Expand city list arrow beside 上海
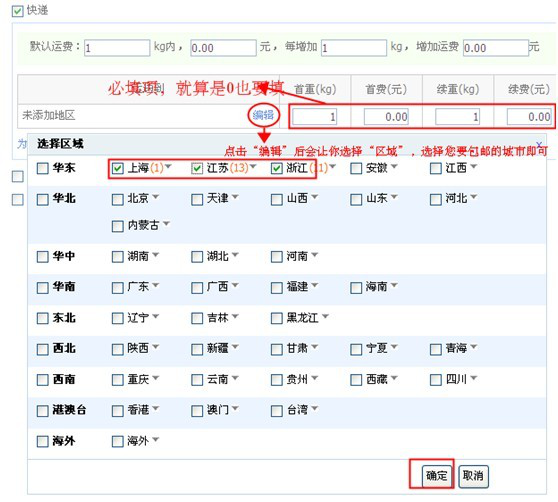 pos(168,166)
